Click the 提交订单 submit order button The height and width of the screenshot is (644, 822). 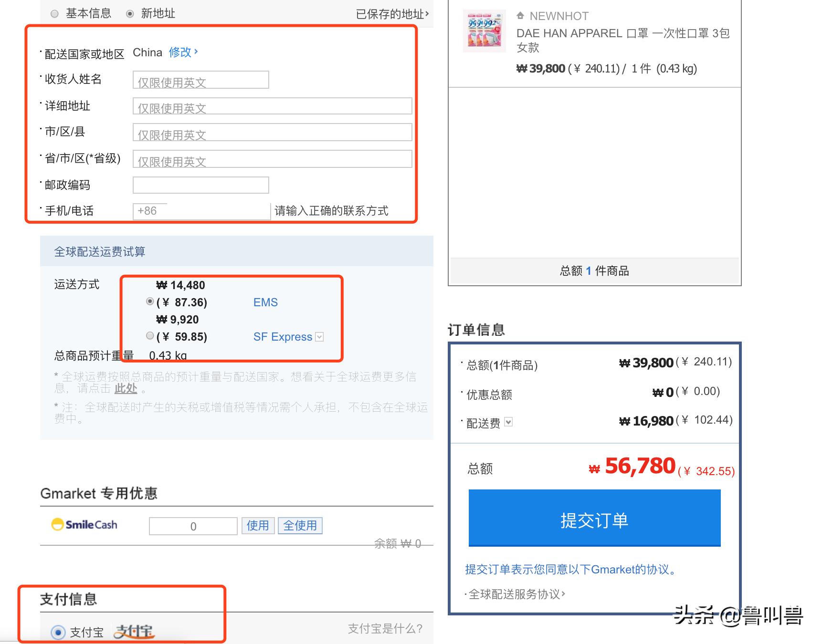click(x=593, y=521)
